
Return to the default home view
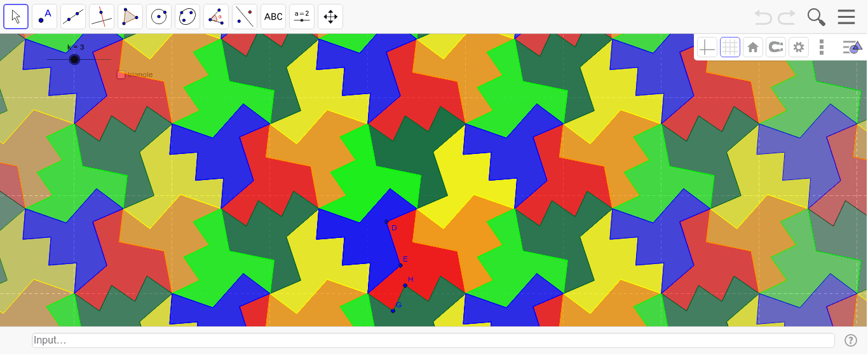[753, 47]
